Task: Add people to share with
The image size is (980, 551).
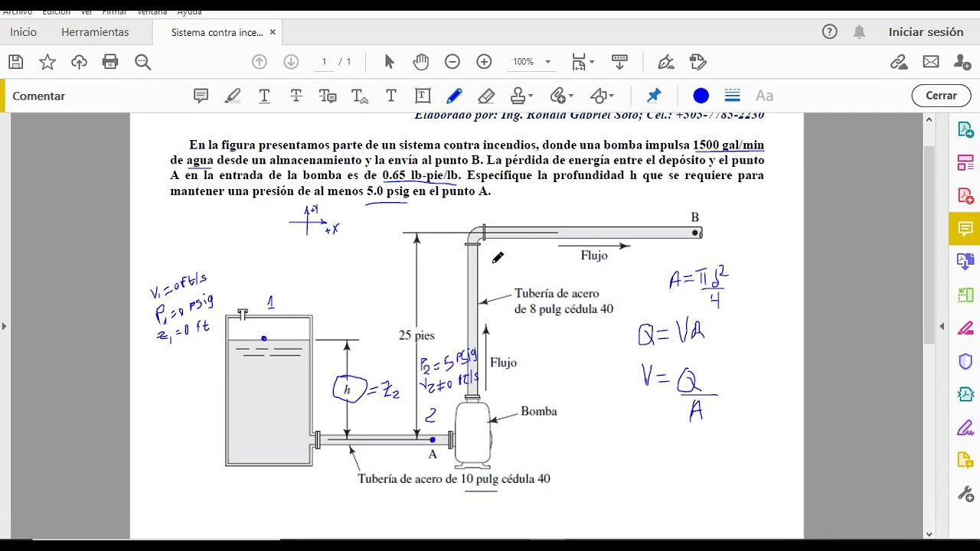Action: [962, 62]
